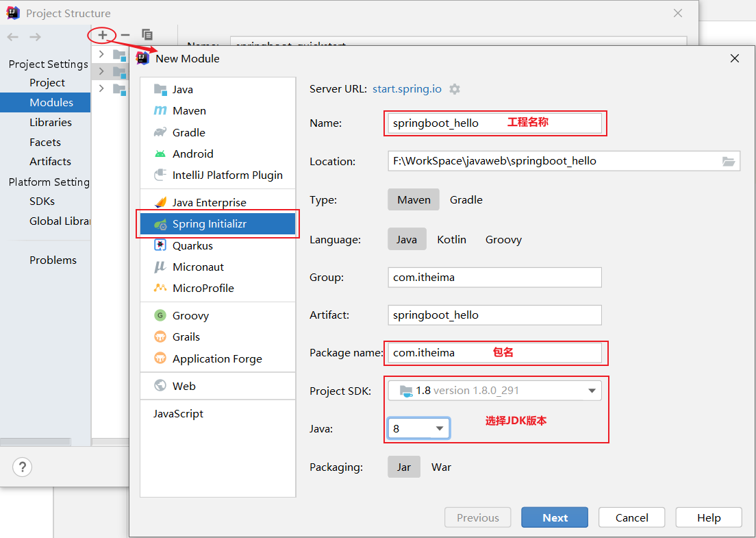
Task: Select the Java Enterprise icon
Action: tap(160, 202)
